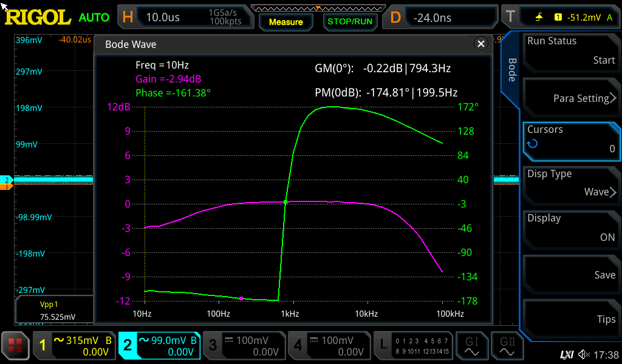Open the Disp Type Wave selector
This screenshot has width=622, height=364.
(x=570, y=183)
